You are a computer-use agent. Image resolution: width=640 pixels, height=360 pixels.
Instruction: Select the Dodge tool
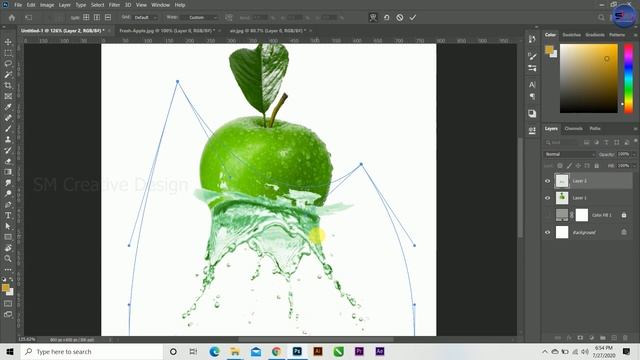tap(8, 193)
